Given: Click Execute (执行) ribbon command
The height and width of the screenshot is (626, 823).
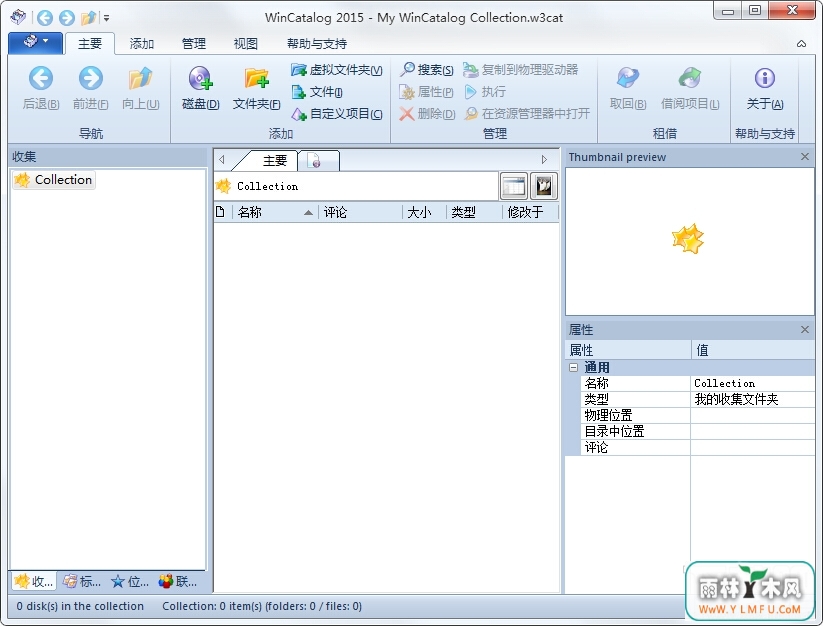Looking at the screenshot, I should [x=486, y=92].
